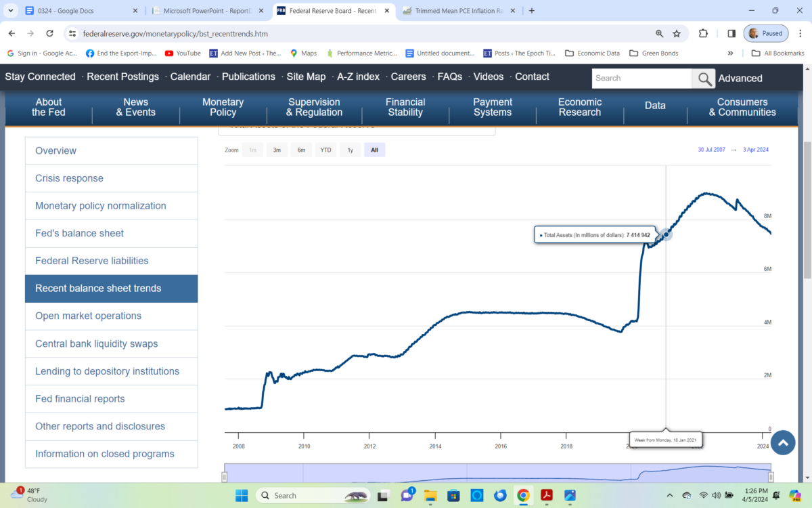
Task: Click the page vertical scrollbar thumb
Action: (807, 210)
